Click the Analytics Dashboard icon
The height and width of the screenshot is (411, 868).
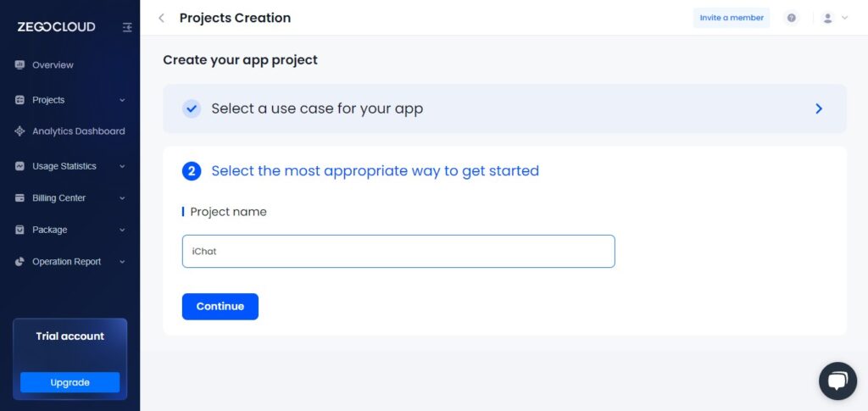tap(20, 131)
